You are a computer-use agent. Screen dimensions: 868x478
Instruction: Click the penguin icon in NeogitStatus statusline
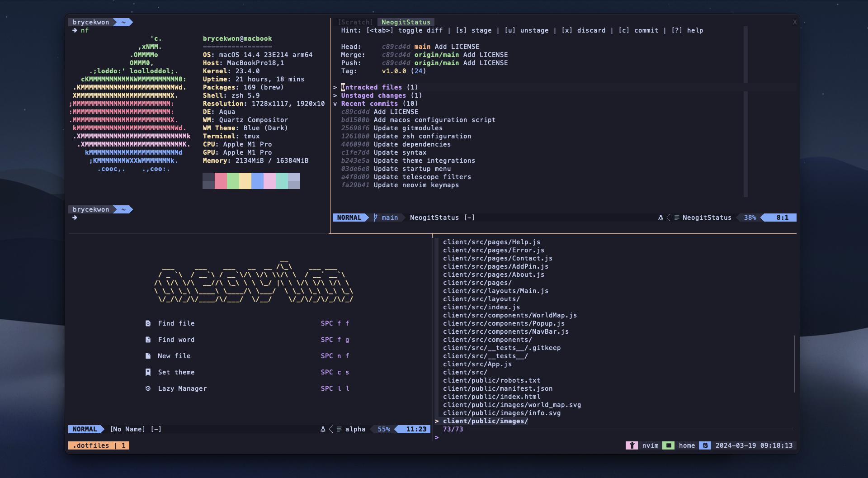(x=660, y=218)
